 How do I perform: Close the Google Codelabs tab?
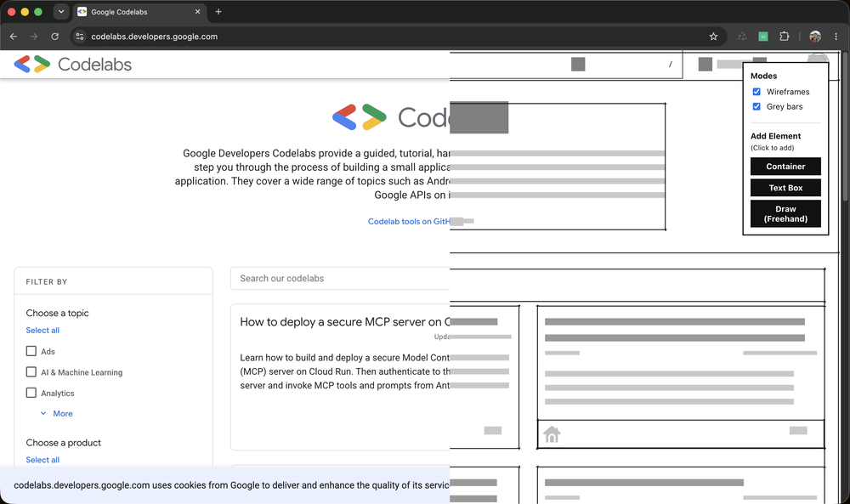point(197,11)
